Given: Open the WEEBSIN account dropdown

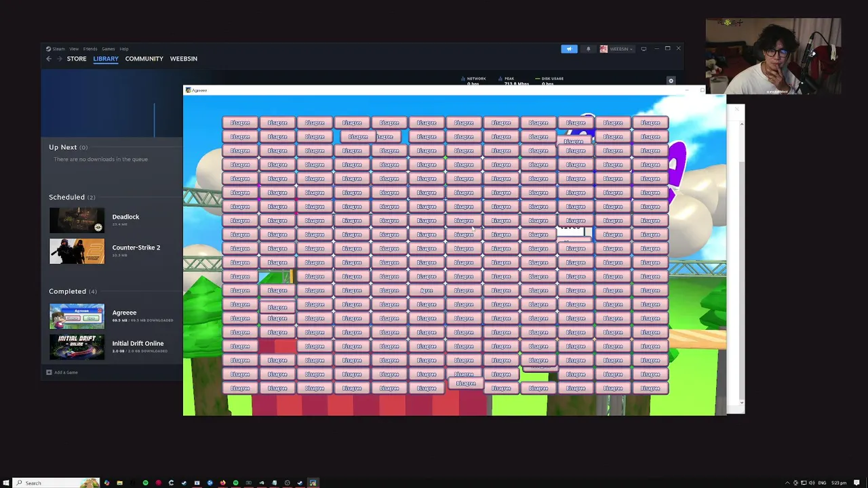Looking at the screenshot, I should [616, 49].
